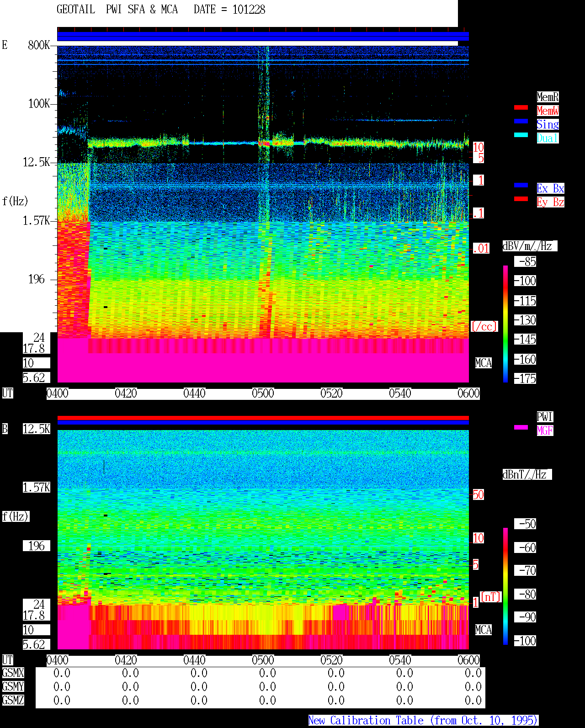Click the GSMX row label

click(13, 673)
